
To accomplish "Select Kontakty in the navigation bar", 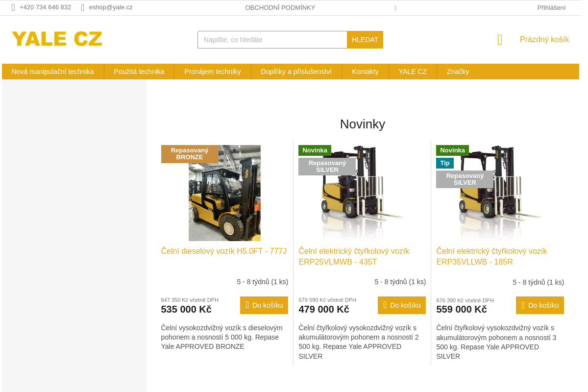I will [365, 71].
